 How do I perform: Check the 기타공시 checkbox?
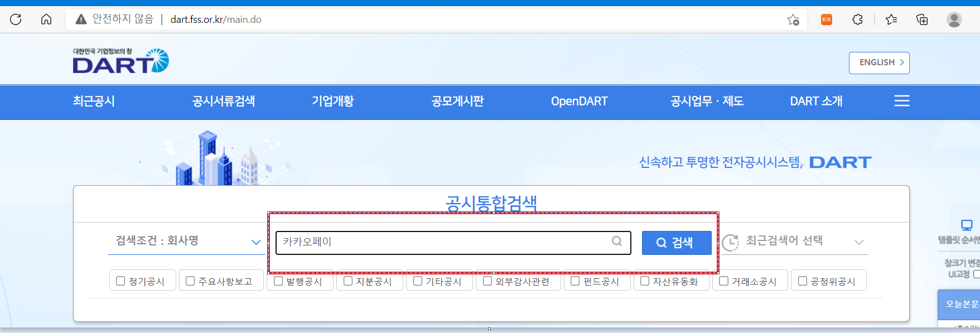(x=418, y=281)
